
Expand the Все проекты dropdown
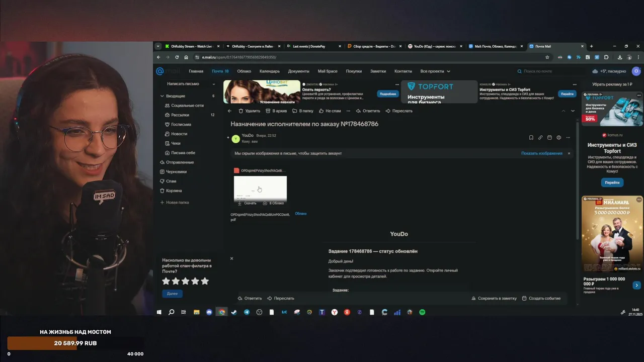435,71
